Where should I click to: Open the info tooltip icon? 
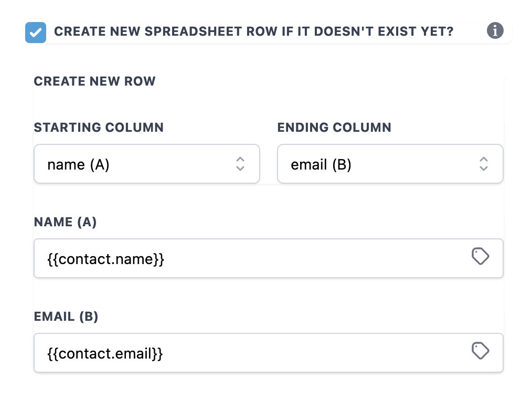495,31
